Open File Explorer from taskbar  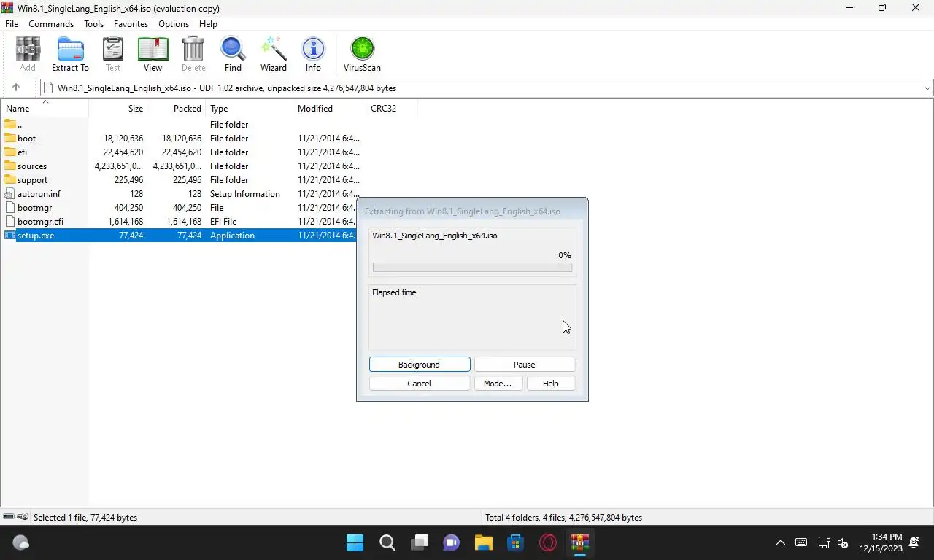[484, 542]
